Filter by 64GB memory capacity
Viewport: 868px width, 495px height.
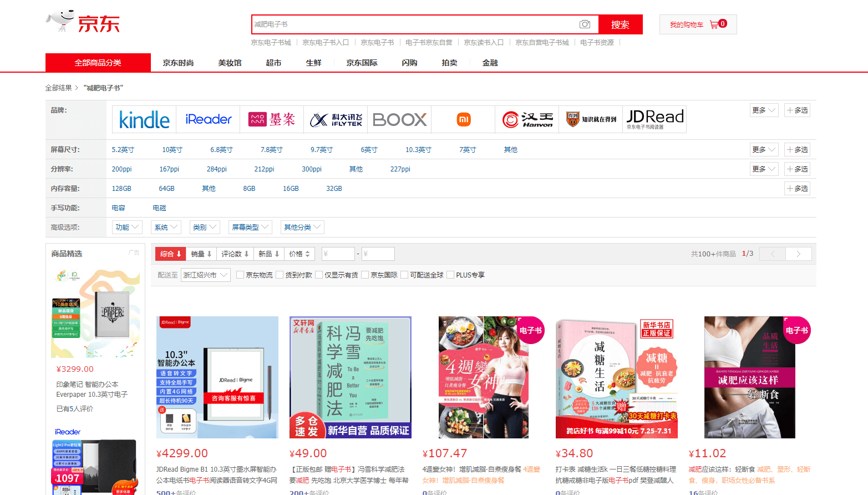tap(166, 189)
